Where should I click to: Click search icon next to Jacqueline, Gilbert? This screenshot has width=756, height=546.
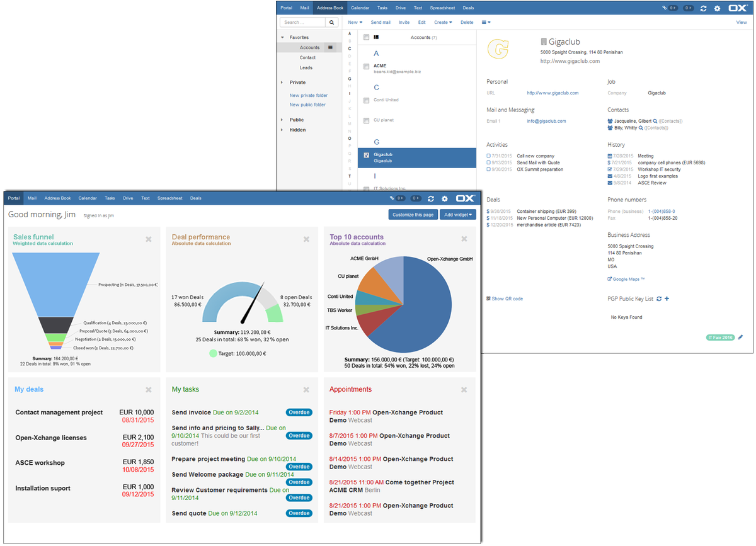[x=655, y=121]
